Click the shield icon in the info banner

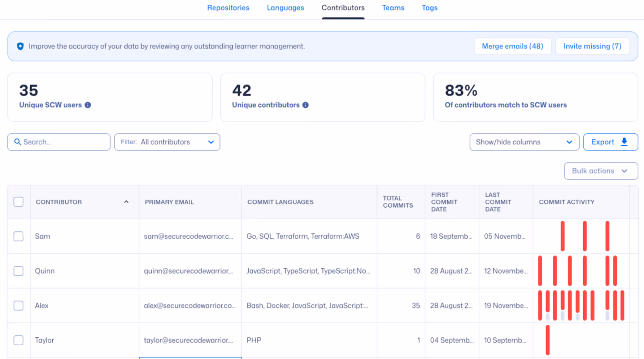[20, 46]
